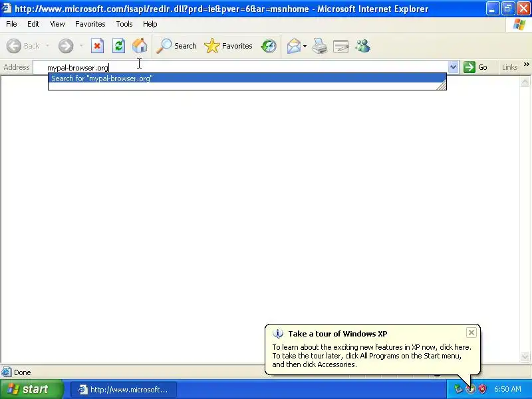
Task: Minimize the Internet Explorer window
Action: [x=492, y=9]
